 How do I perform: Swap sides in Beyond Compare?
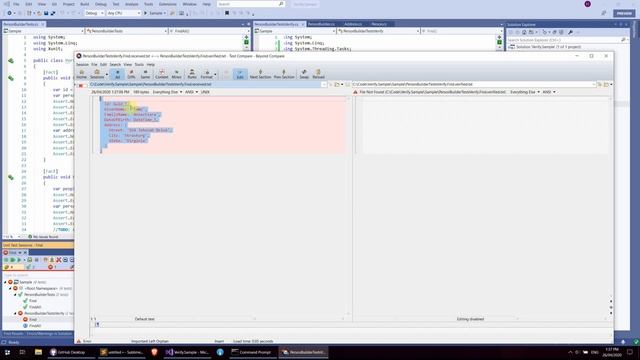[304, 74]
